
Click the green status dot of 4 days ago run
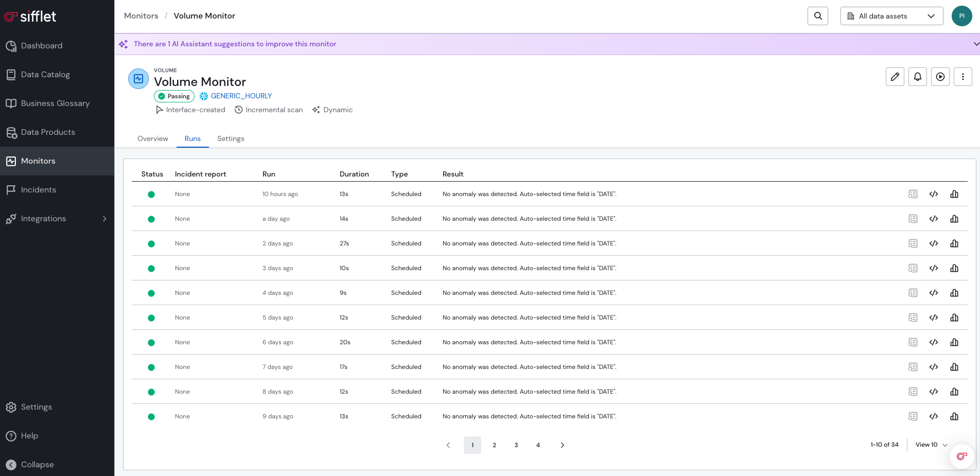pyautogui.click(x=151, y=293)
